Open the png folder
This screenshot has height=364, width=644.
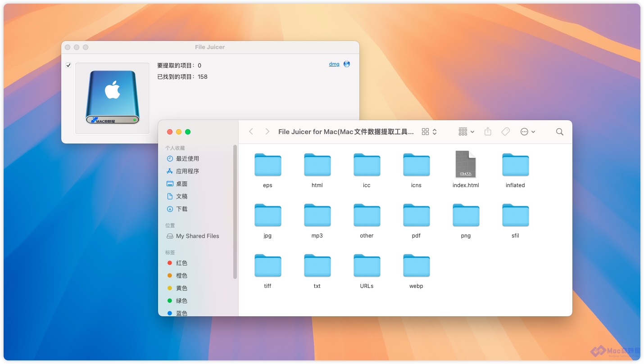(466, 215)
